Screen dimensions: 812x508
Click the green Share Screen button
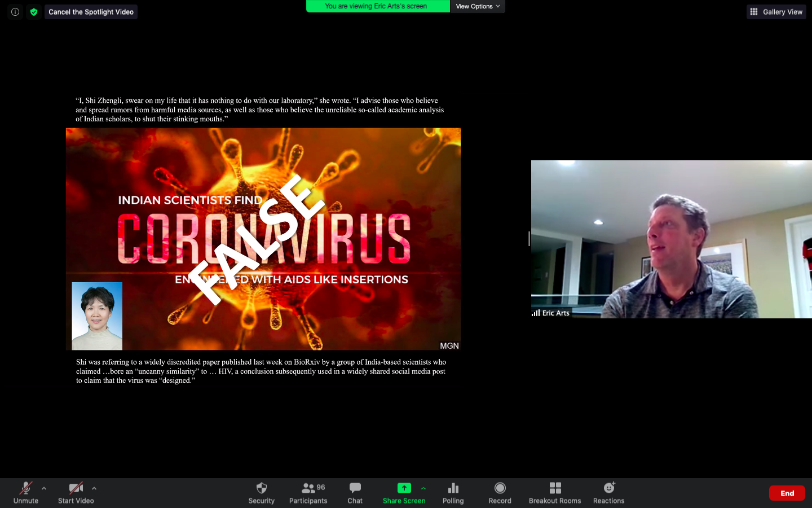coord(404,492)
